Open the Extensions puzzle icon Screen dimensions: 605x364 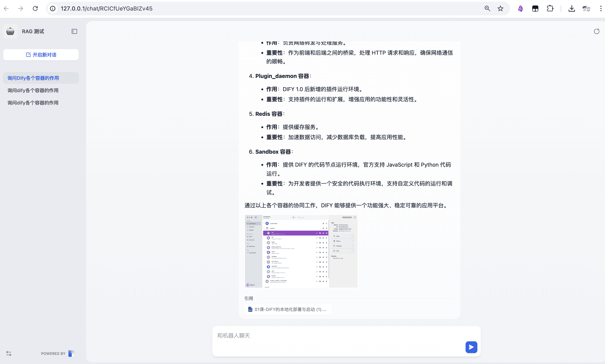(x=550, y=9)
